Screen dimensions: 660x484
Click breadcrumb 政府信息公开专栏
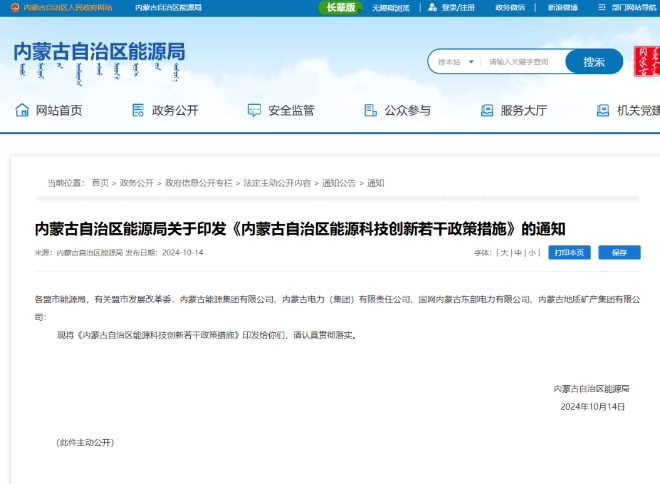coord(198,183)
